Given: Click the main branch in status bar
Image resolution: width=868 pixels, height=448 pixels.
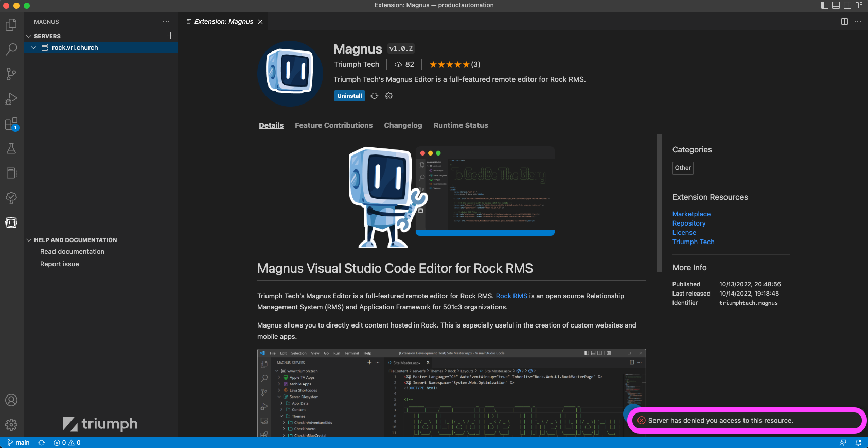Looking at the screenshot, I should point(19,443).
